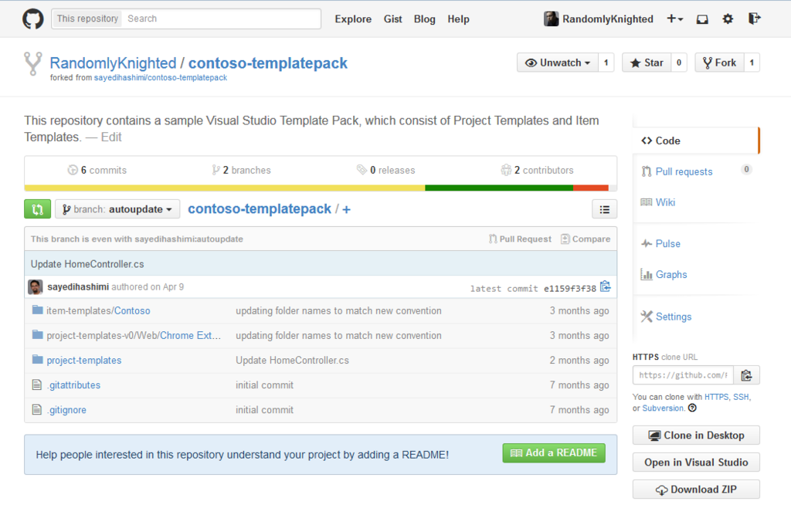
Task: Open the Gist page from the navbar
Action: 392,19
